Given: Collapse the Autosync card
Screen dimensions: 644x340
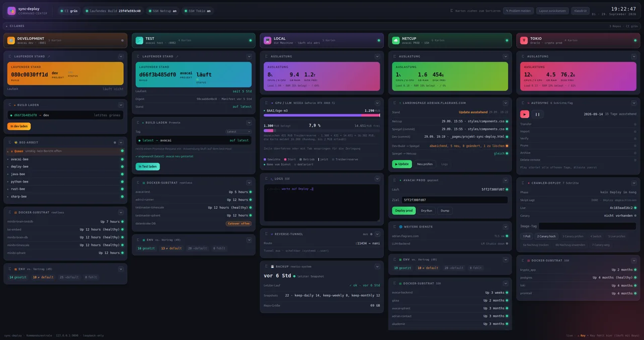Looking at the screenshot, I should click(x=634, y=103).
